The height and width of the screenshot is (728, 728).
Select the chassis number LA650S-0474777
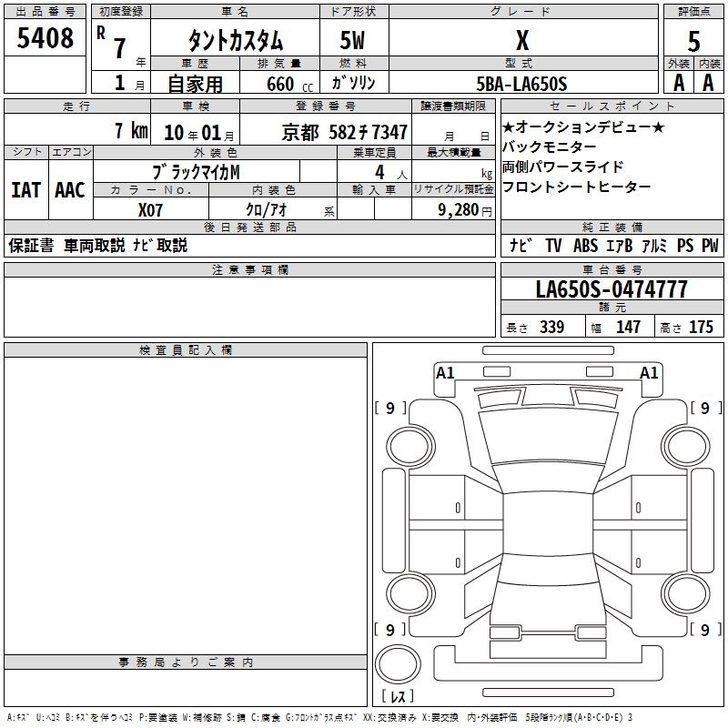click(612, 289)
